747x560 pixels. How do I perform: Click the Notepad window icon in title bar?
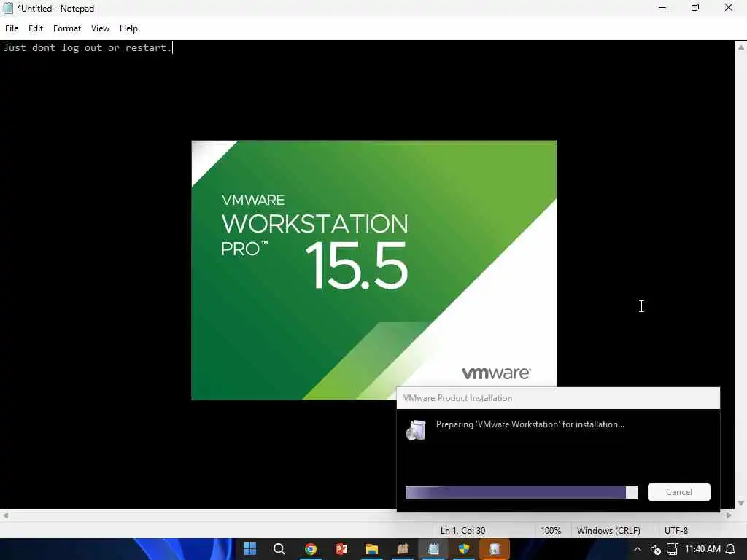[x=7, y=8]
